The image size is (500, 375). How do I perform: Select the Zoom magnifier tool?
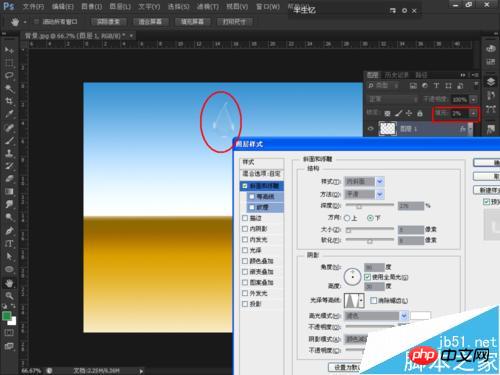tap(9, 295)
